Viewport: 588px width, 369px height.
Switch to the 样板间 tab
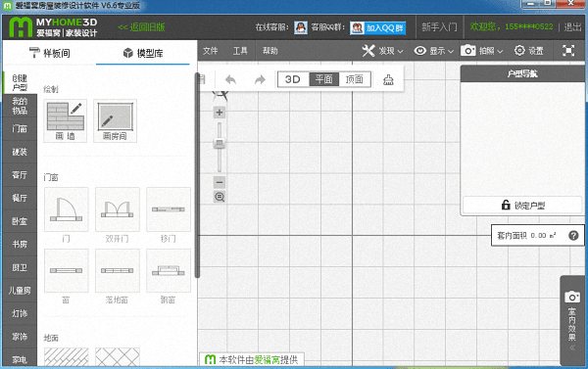click(x=49, y=53)
